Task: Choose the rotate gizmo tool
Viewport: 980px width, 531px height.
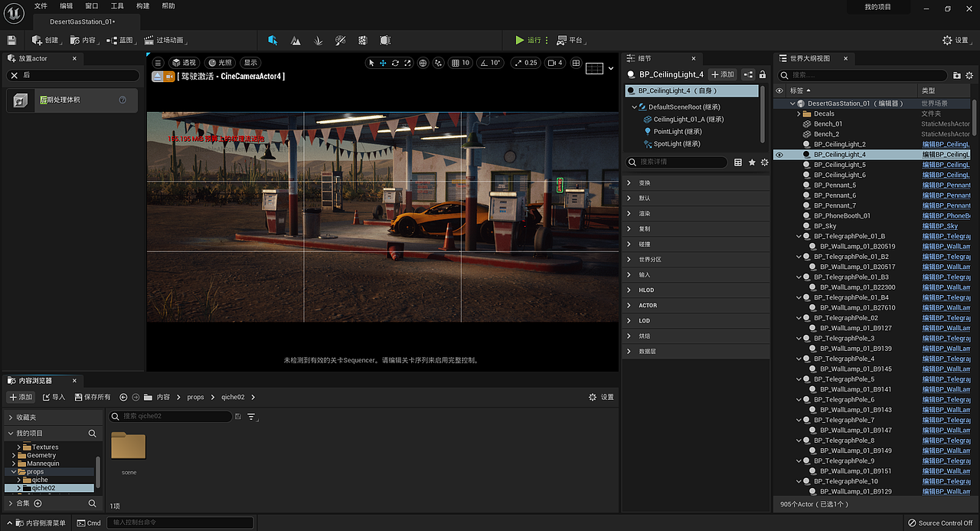Action: coord(395,63)
